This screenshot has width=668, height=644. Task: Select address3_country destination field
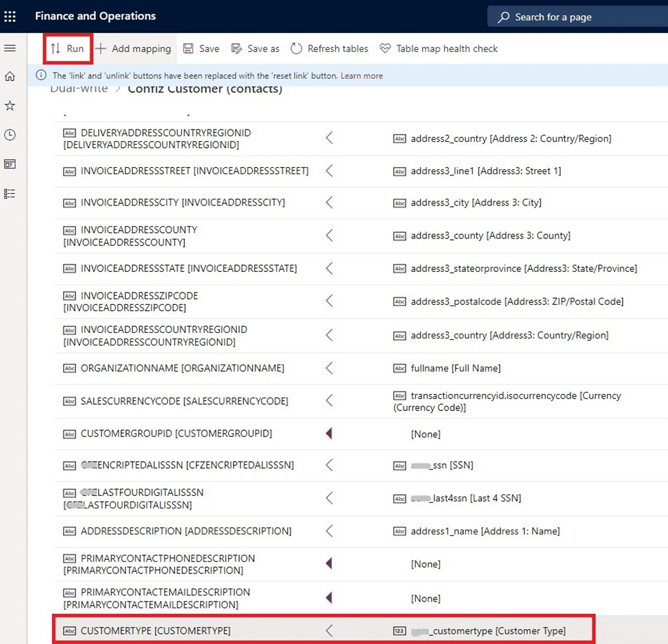[x=501, y=336]
